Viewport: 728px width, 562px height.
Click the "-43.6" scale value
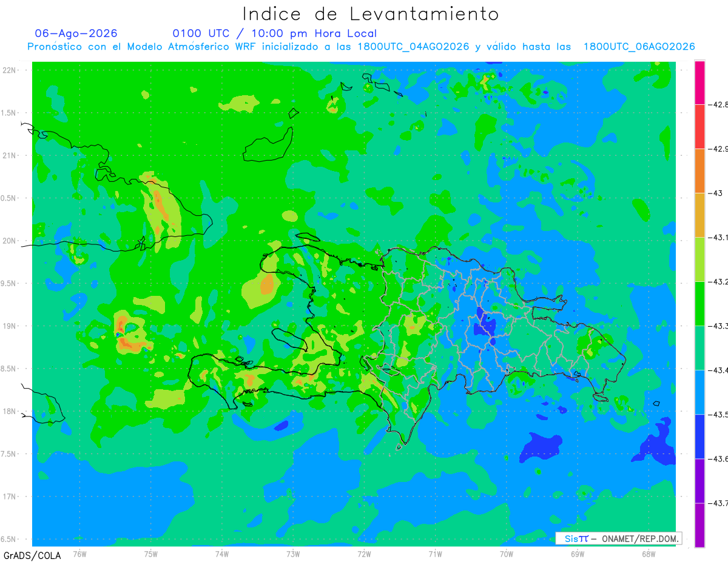[717, 459]
